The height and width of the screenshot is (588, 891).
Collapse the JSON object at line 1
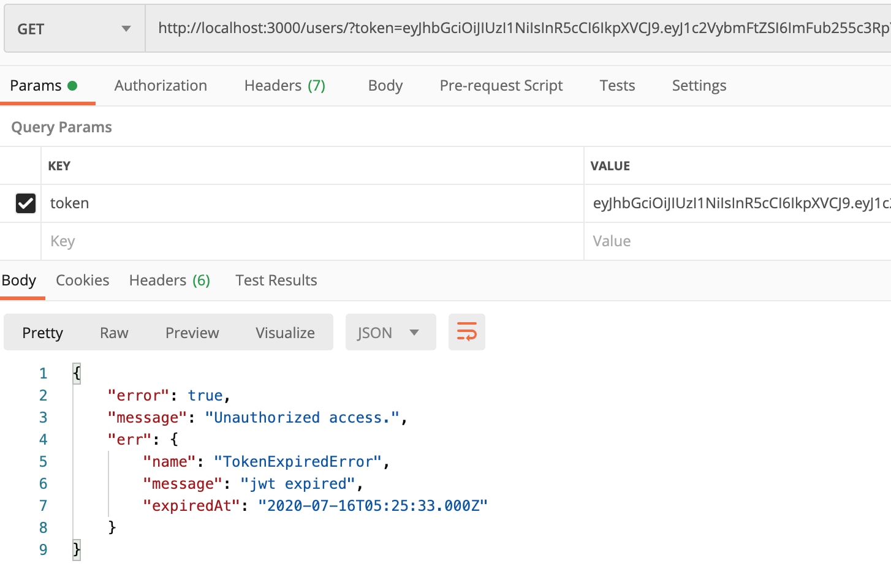pos(77,373)
